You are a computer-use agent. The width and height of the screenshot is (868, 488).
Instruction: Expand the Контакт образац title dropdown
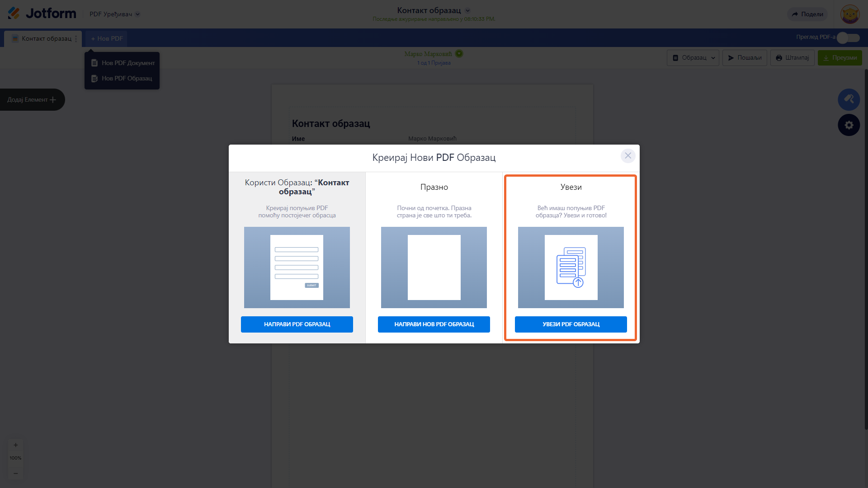[468, 10]
